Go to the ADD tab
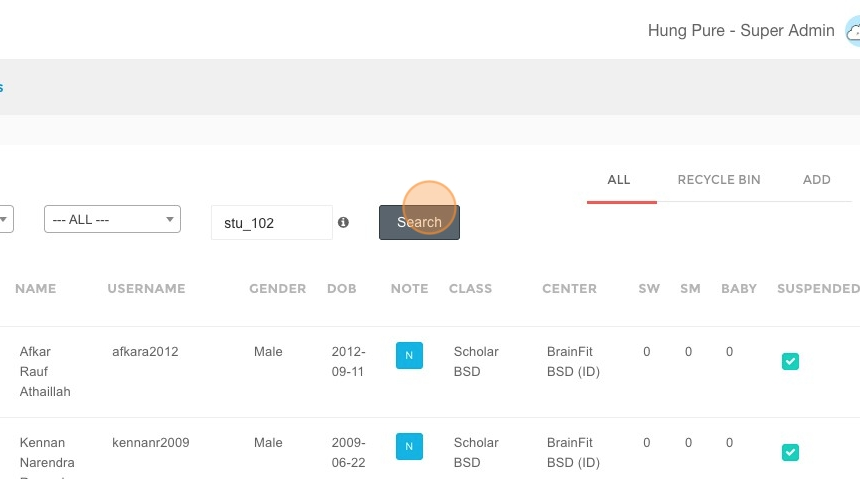This screenshot has width=860, height=479. (x=817, y=179)
